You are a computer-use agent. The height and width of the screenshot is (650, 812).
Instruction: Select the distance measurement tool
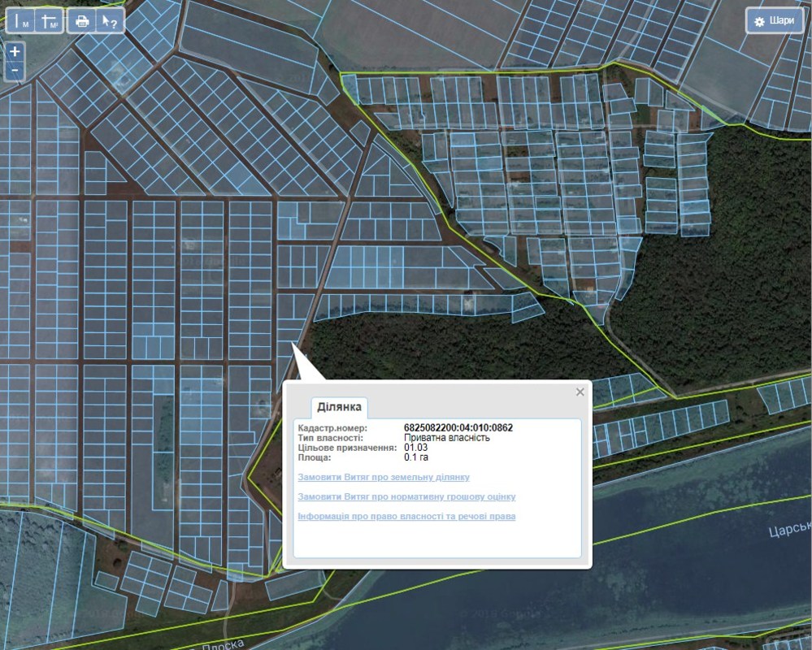[21, 21]
